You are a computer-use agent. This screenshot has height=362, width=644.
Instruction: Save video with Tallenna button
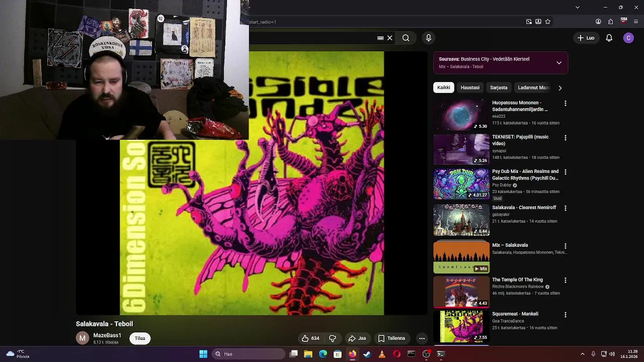pos(391,338)
